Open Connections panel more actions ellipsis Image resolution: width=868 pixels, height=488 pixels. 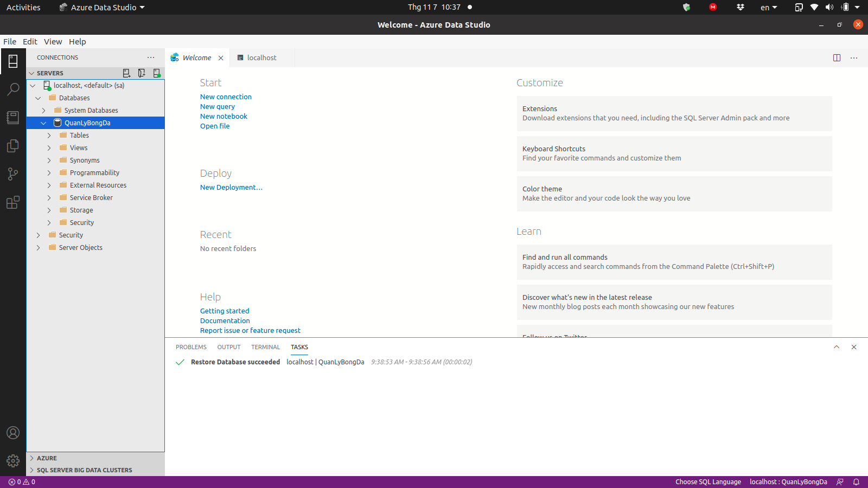tap(151, 57)
